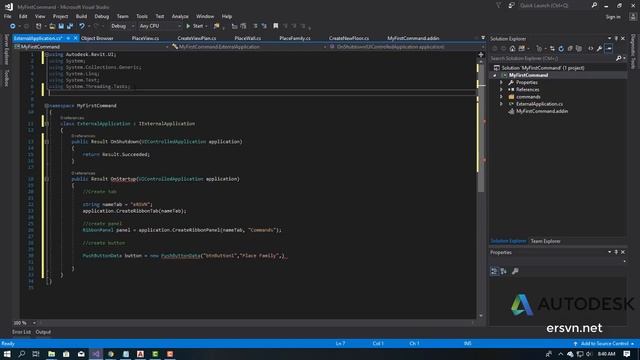Switch to the PlaceFamily.cs tab
640x360 pixels.
point(295,38)
